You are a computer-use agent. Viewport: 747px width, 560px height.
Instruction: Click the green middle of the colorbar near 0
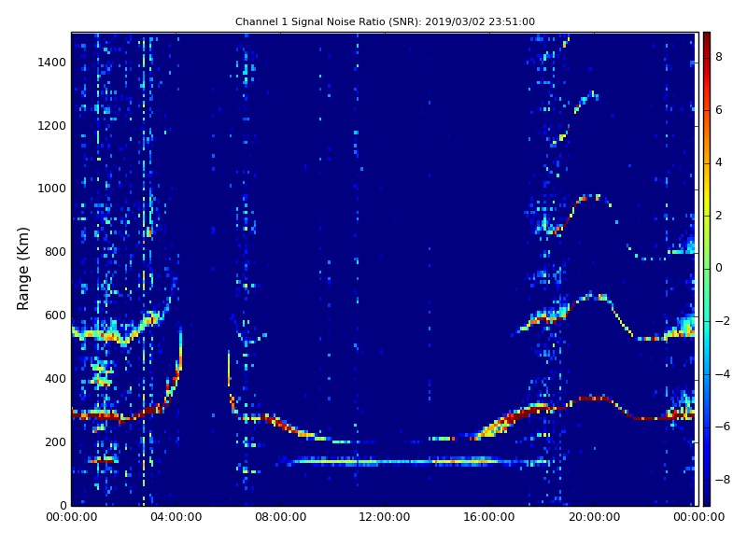point(707,268)
